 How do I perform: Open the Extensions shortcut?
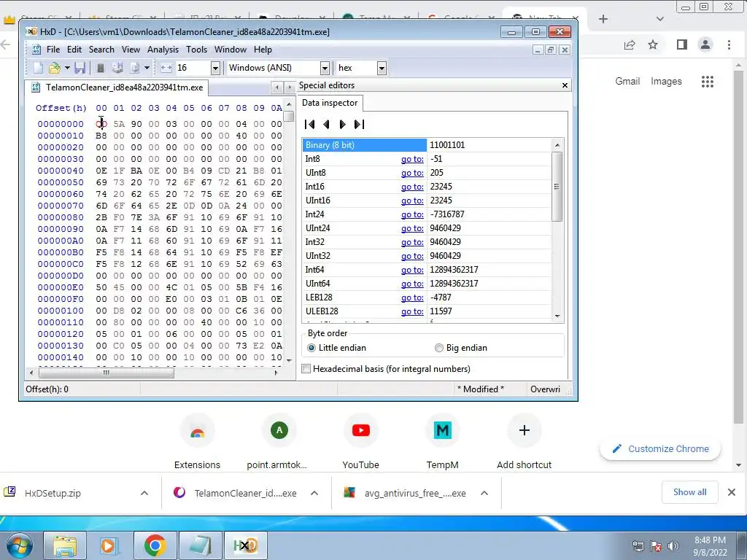click(197, 430)
